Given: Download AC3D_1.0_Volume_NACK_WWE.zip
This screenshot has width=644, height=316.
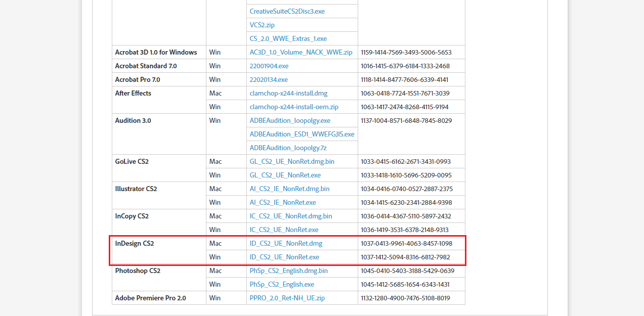Looking at the screenshot, I should point(301,52).
